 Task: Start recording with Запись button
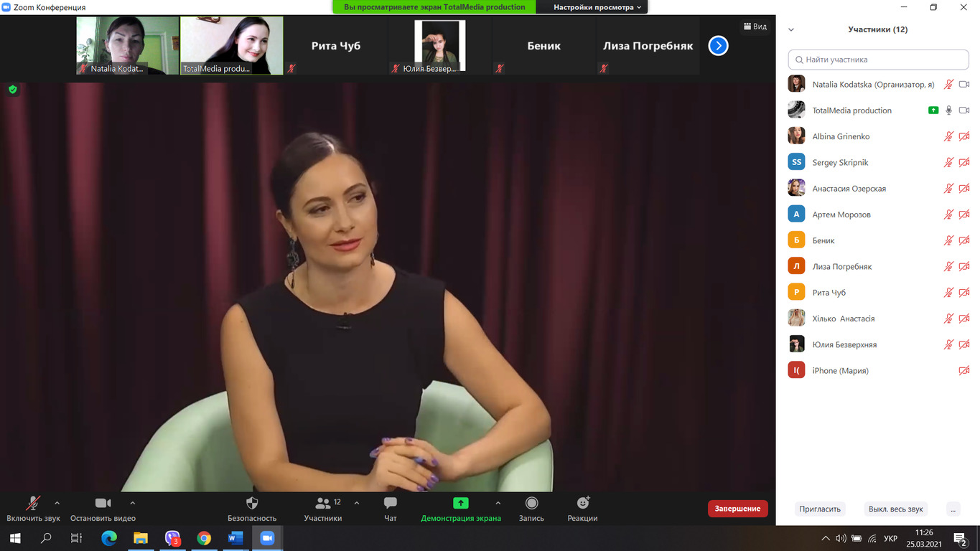(531, 509)
